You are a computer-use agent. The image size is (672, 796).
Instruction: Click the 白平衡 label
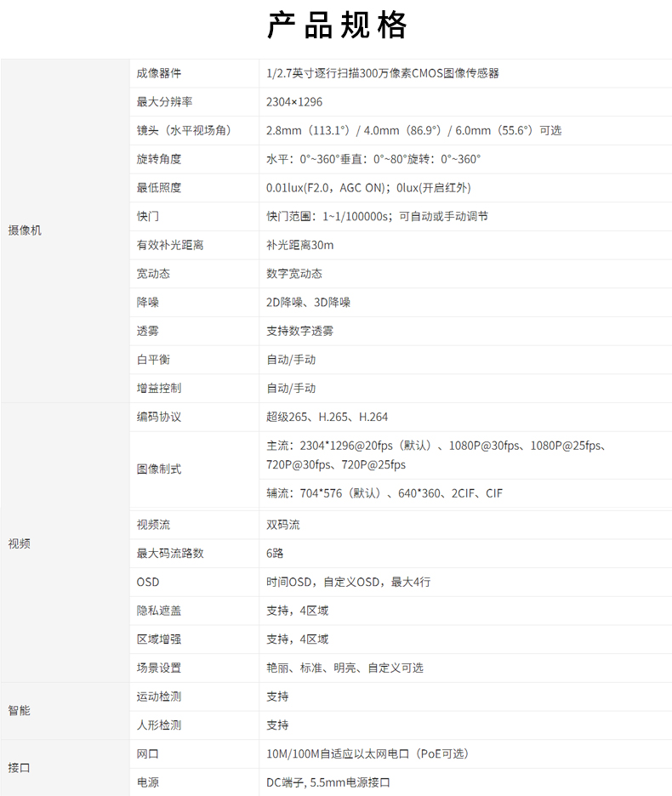[153, 360]
